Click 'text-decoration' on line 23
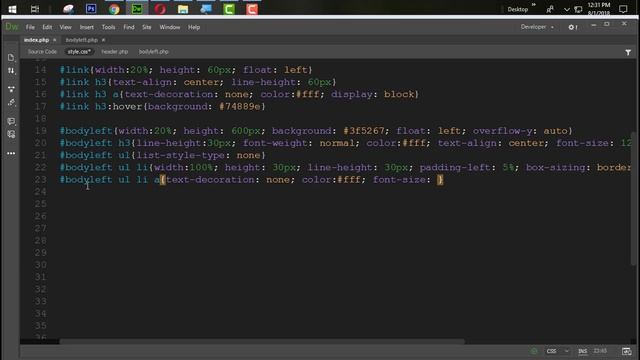 pos(210,180)
